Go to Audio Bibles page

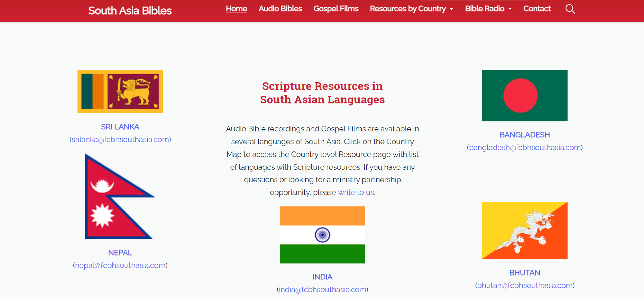tap(280, 9)
